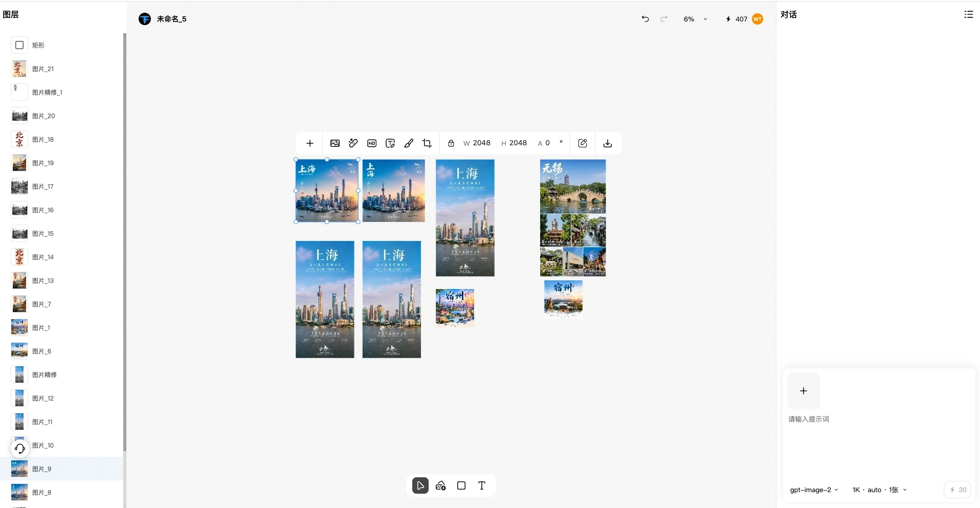Open the 1K auto 1张 settings dropdown

(880, 490)
